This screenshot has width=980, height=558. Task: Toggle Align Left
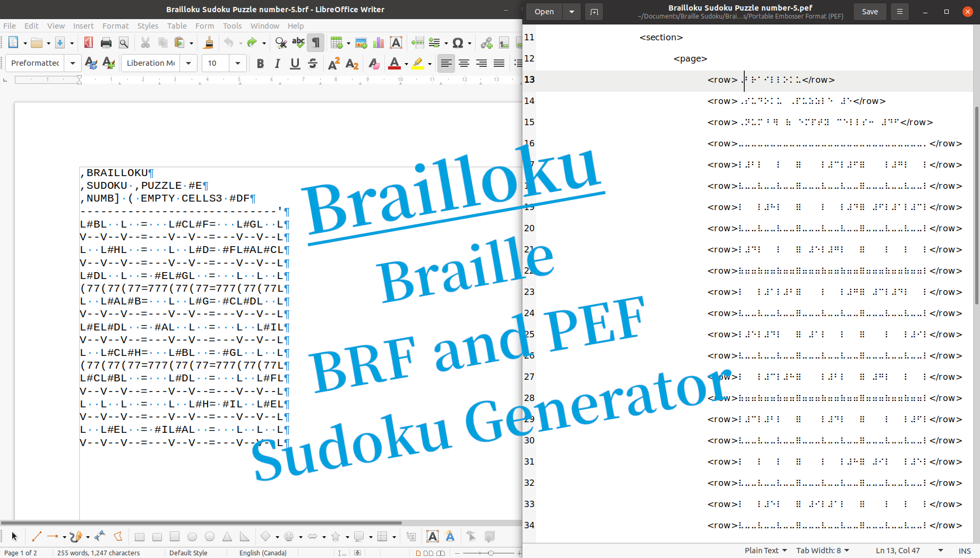coord(446,64)
